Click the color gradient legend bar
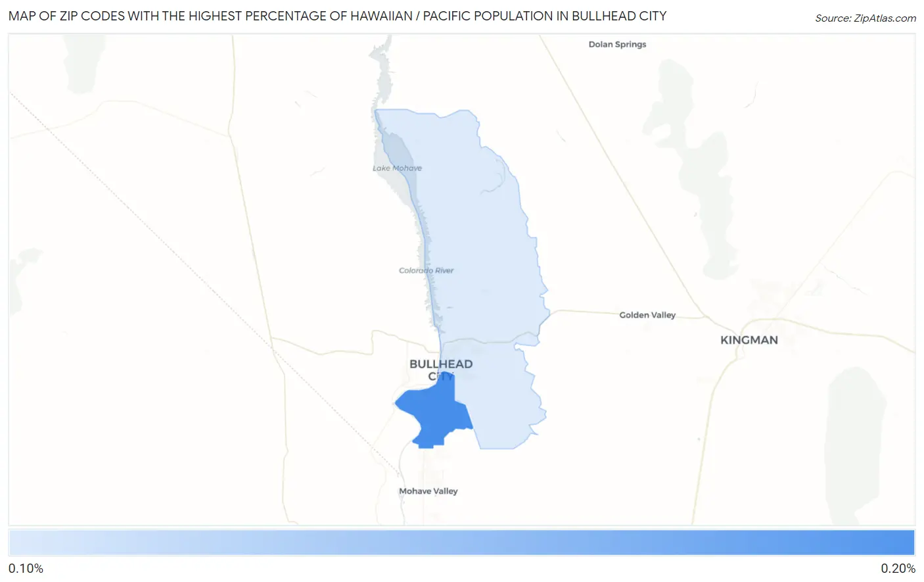 pos(462,543)
